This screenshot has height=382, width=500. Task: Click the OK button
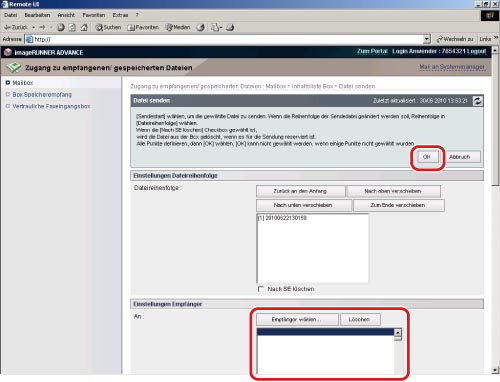click(x=426, y=157)
